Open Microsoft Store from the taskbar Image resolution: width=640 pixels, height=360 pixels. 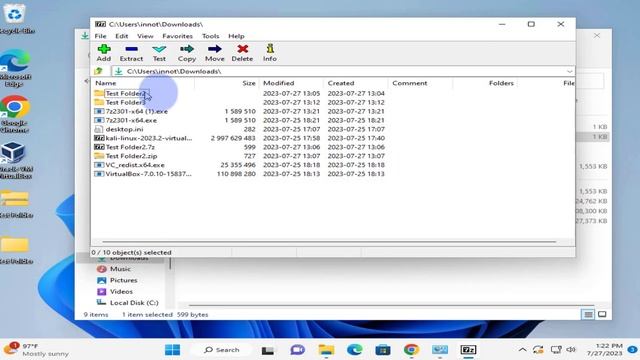(383, 350)
